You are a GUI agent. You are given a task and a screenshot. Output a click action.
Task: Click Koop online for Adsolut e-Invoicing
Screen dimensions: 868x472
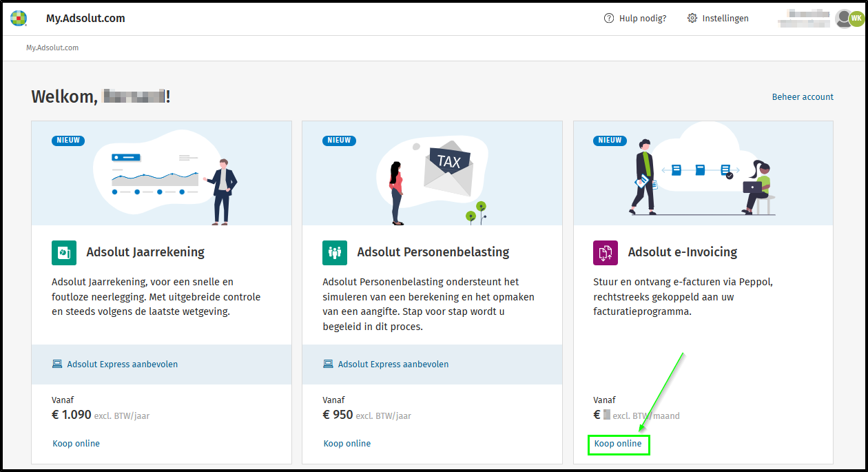point(618,444)
